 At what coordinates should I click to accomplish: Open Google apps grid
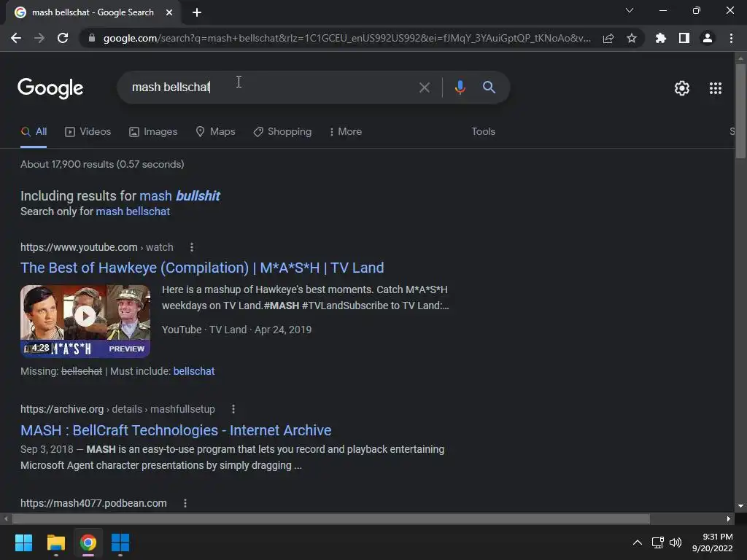point(716,88)
